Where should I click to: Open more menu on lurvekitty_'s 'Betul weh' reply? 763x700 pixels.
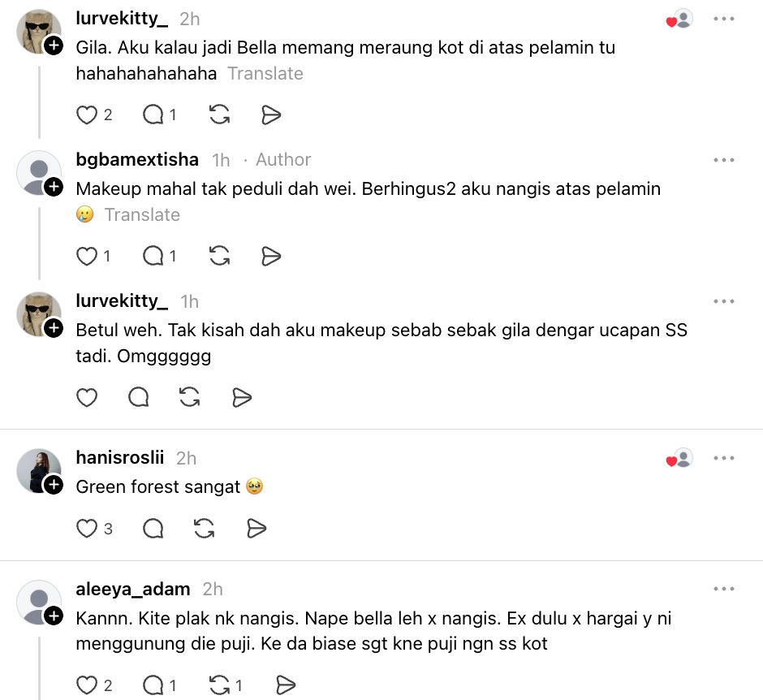(723, 301)
